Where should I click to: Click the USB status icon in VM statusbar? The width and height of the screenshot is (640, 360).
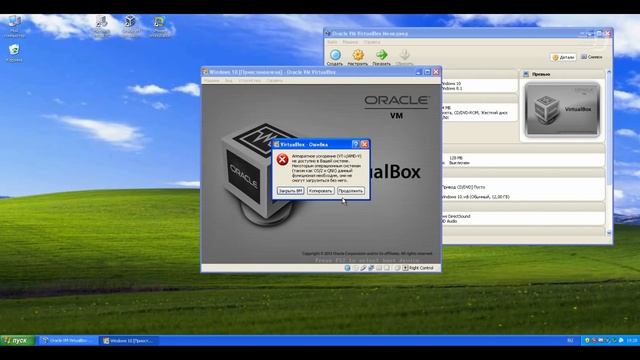point(363,268)
